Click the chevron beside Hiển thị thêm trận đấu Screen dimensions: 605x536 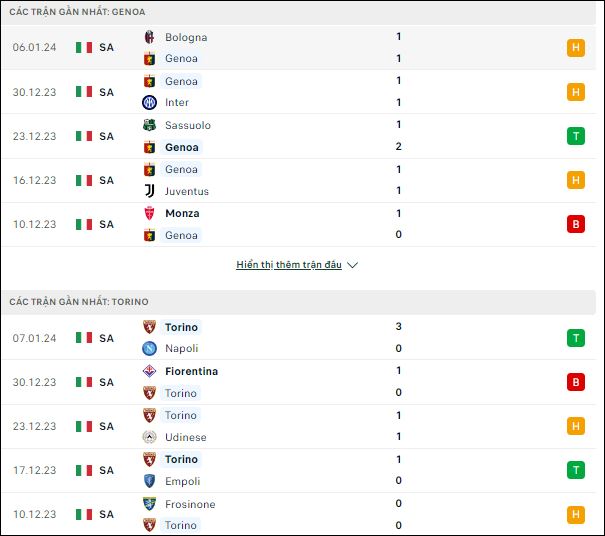pyautogui.click(x=352, y=265)
